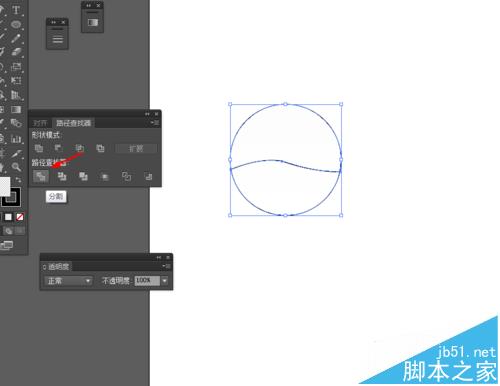500x386 pixels.
Task: Select the Free Transform tool
Action: (16, 80)
